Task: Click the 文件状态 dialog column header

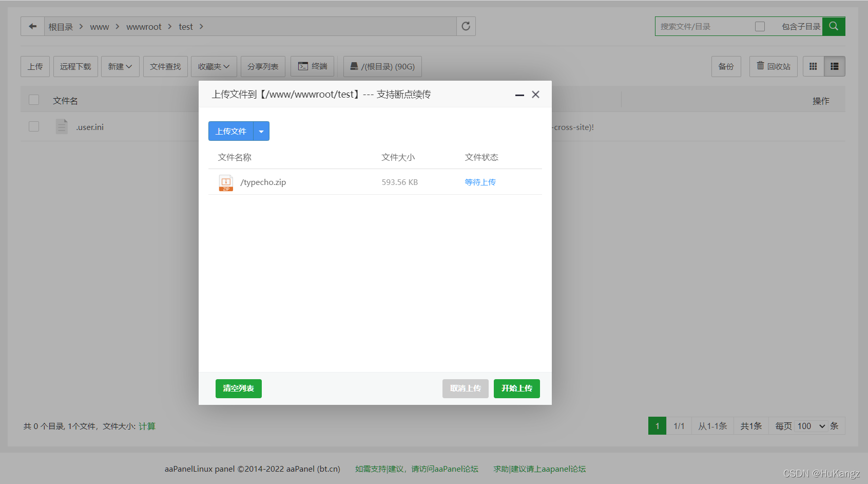Action: click(x=481, y=157)
